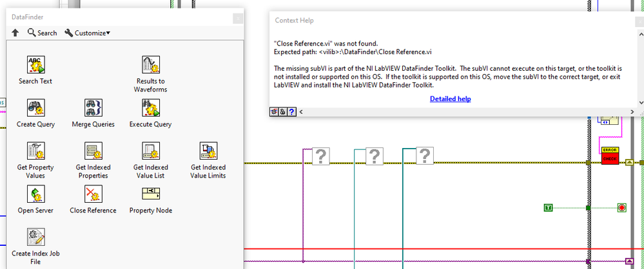Toggle show optional terminals in Context Help
Image resolution: width=644 pixels, height=269 pixels.
(x=273, y=111)
